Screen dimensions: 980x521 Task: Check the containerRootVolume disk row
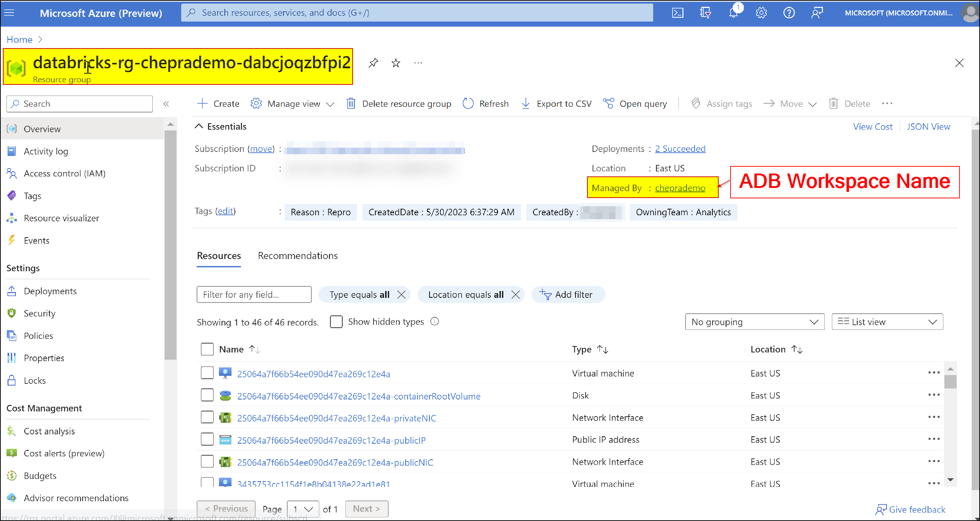(x=207, y=395)
